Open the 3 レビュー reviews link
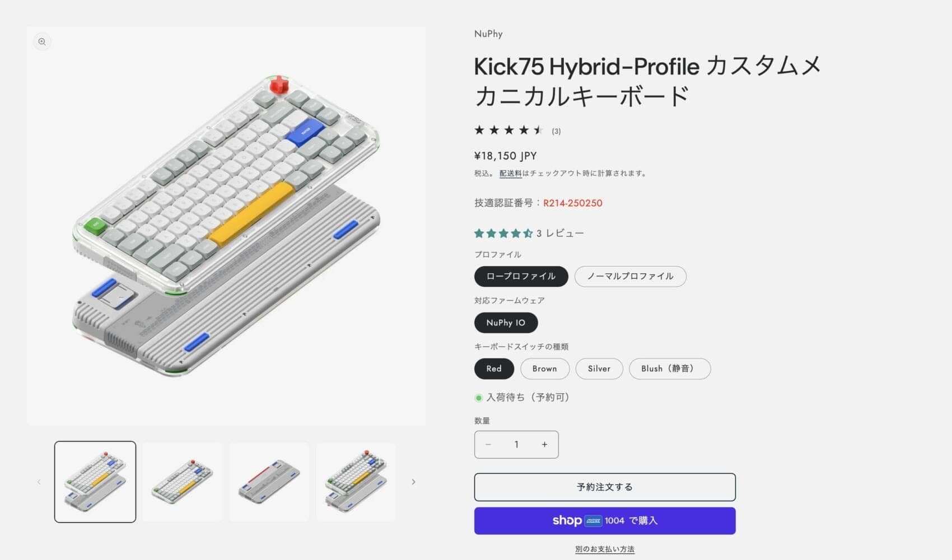Image resolution: width=952 pixels, height=560 pixels. [559, 232]
